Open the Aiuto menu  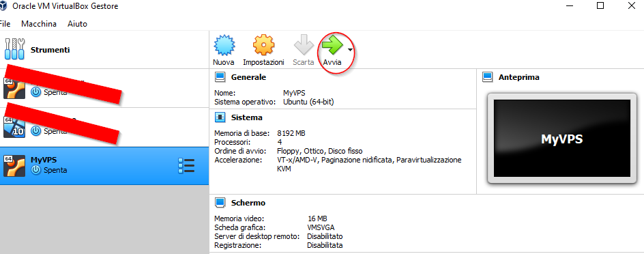click(77, 24)
